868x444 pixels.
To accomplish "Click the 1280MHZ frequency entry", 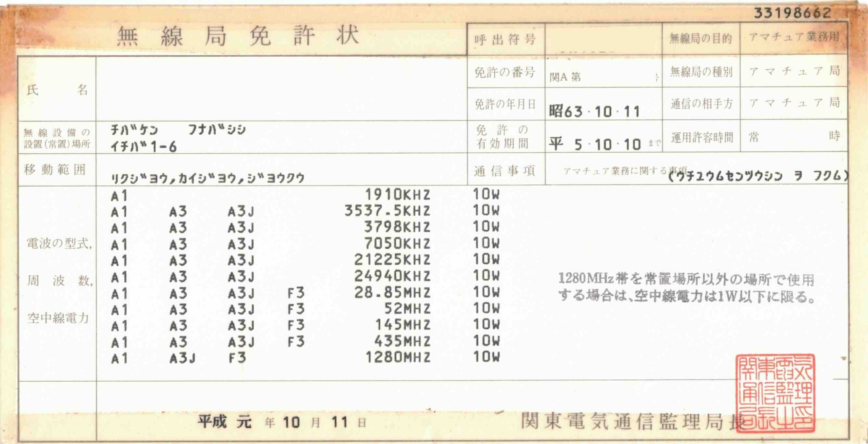I will [397, 357].
